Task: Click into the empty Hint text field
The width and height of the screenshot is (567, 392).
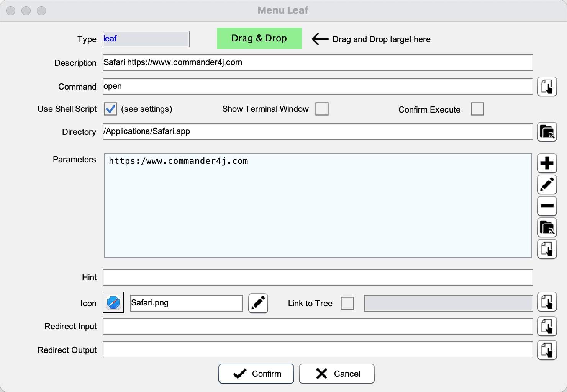Action: click(318, 277)
